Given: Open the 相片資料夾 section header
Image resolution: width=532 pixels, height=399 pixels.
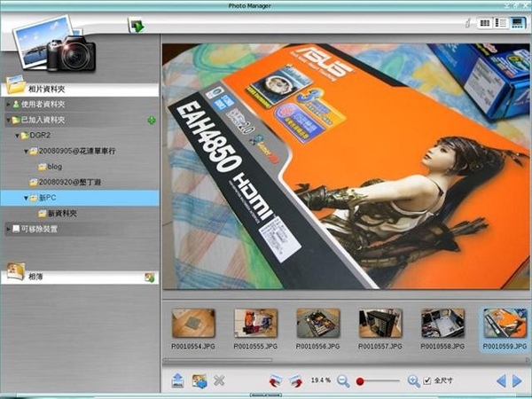Looking at the screenshot, I should coord(80,90).
